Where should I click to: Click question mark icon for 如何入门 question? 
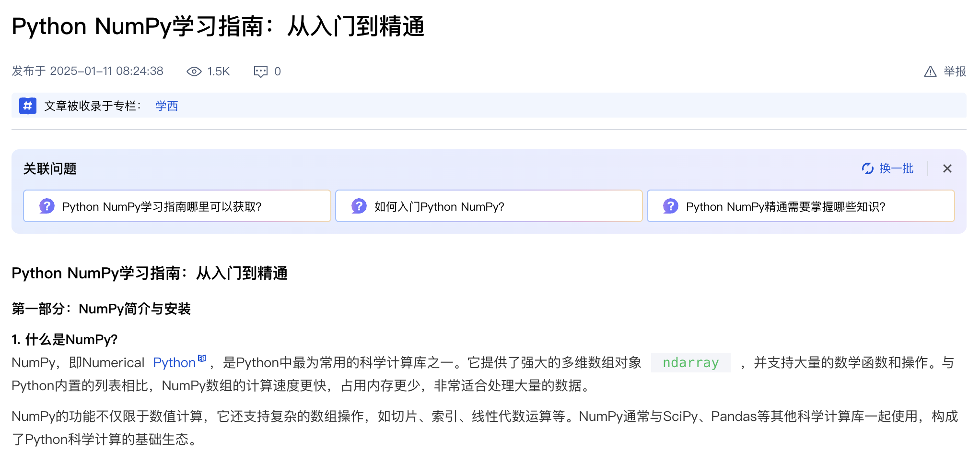click(x=359, y=206)
